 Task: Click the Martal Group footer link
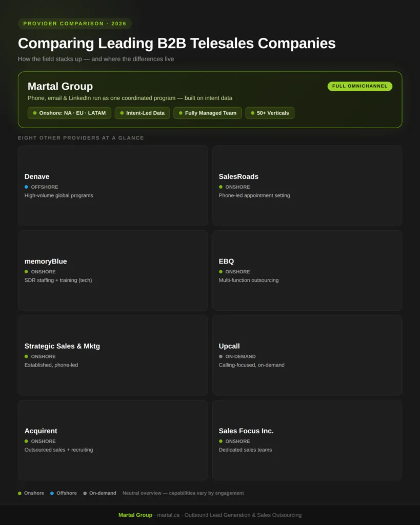tap(135, 515)
